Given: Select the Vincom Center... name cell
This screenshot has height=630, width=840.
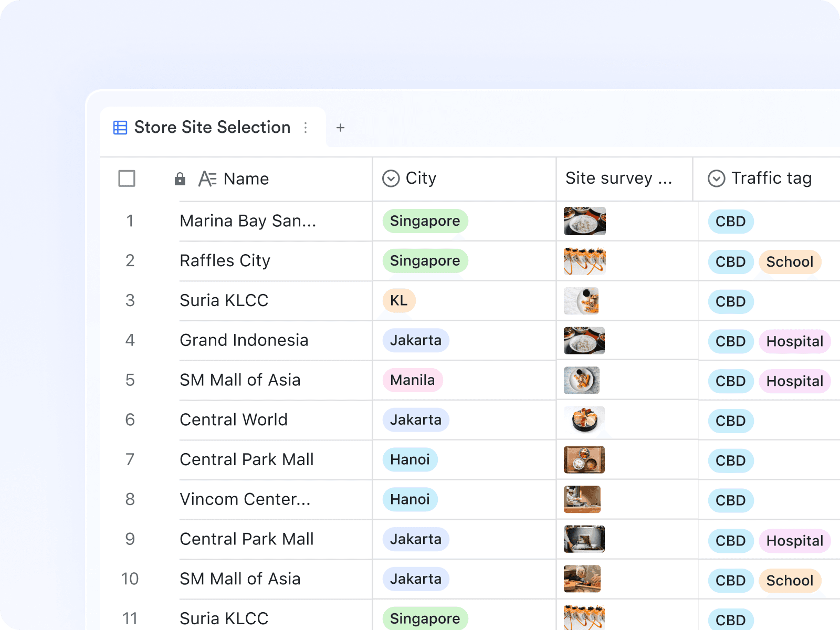Looking at the screenshot, I should click(x=275, y=499).
